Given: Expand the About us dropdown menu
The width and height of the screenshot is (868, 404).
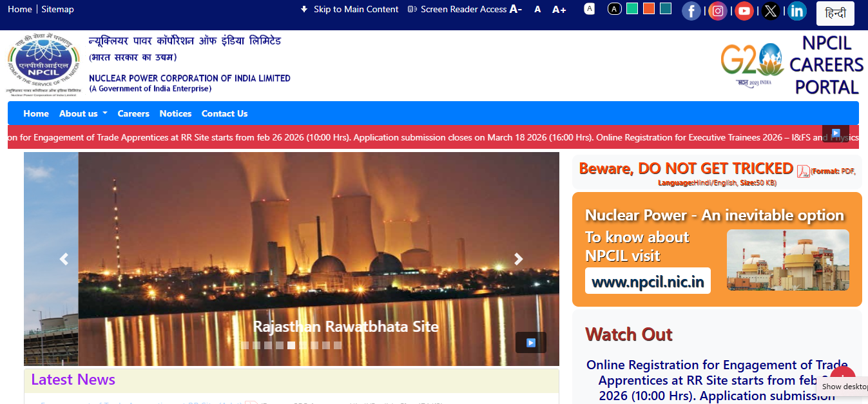Looking at the screenshot, I should tap(83, 113).
